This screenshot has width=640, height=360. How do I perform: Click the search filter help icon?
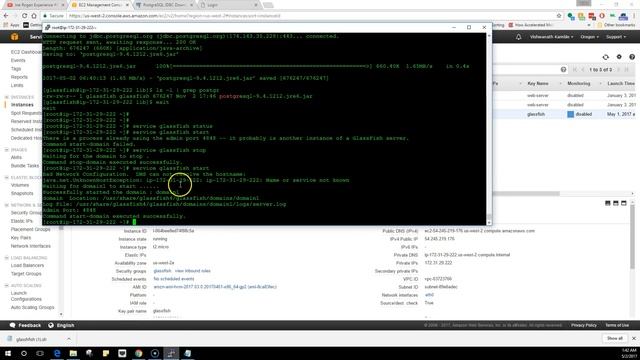[x=563, y=70]
